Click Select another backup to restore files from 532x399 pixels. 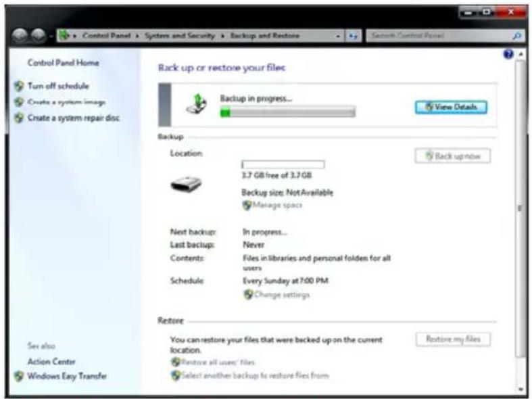pos(255,375)
